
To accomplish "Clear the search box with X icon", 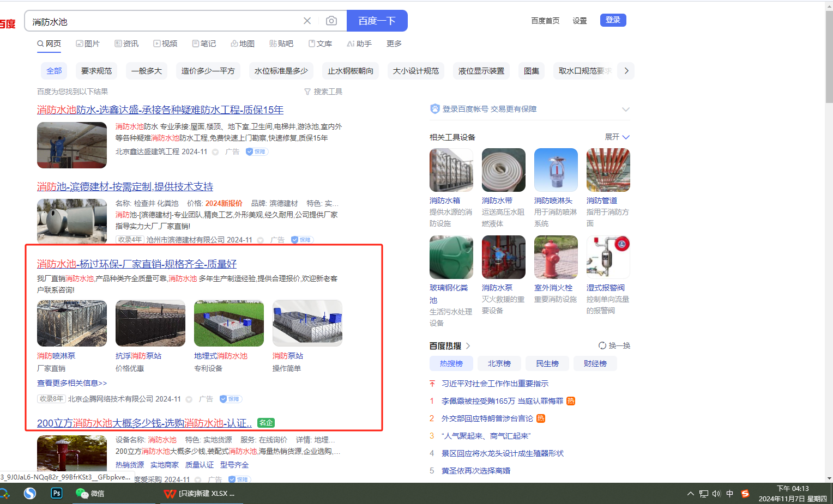I will tap(307, 21).
